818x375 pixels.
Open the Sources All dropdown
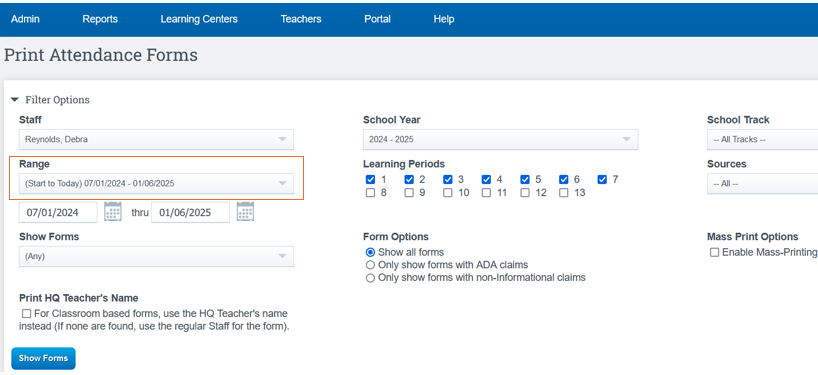762,184
